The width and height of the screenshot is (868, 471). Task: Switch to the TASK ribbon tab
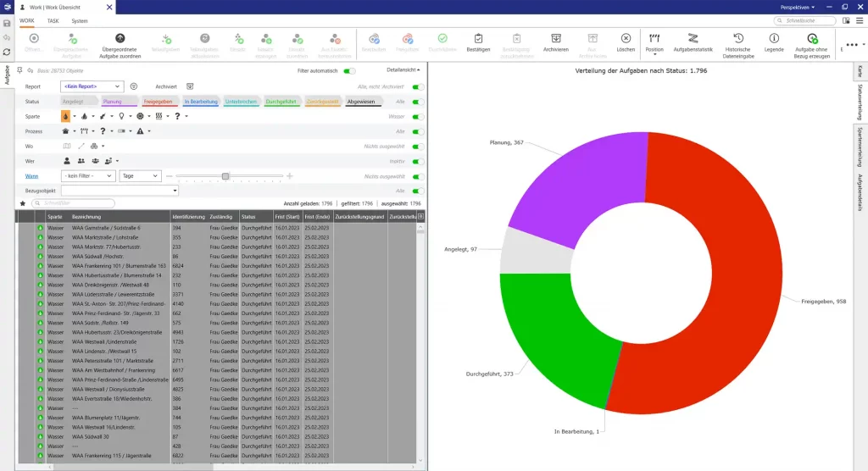[53, 20]
